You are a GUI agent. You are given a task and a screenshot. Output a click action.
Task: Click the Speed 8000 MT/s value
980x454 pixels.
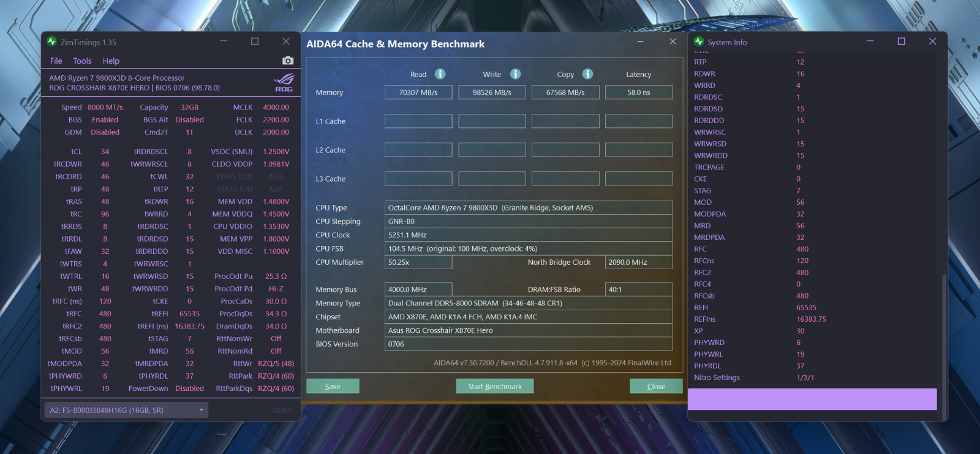coord(105,107)
